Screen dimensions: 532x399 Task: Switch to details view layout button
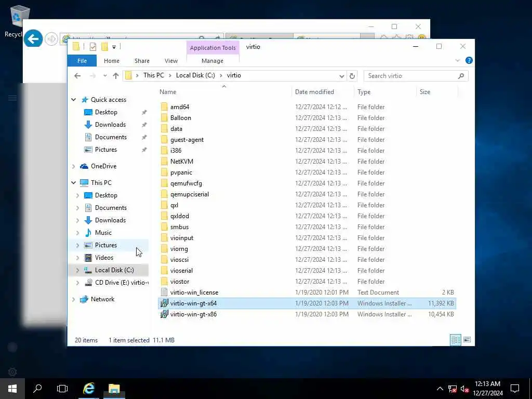[x=455, y=340]
